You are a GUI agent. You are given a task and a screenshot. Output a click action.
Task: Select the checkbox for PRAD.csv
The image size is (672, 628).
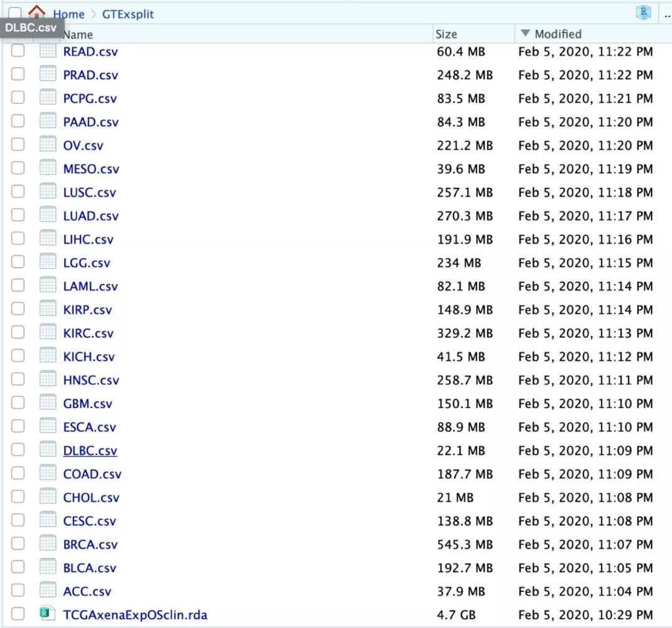[17, 73]
